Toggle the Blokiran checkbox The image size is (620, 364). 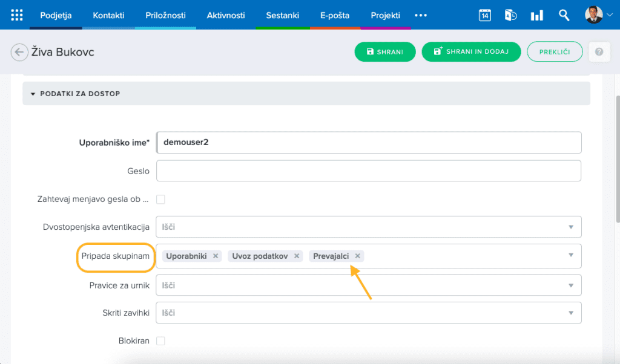(x=160, y=341)
